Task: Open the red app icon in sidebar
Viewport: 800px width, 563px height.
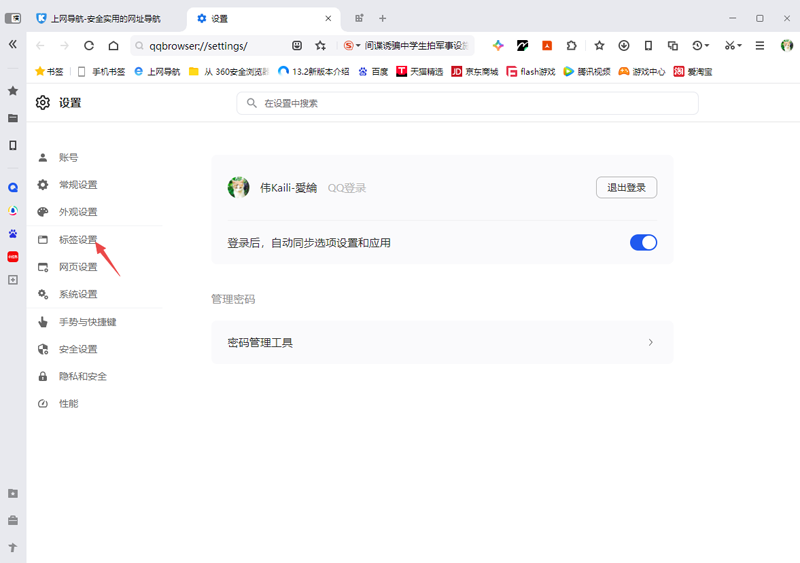Action: [13, 257]
